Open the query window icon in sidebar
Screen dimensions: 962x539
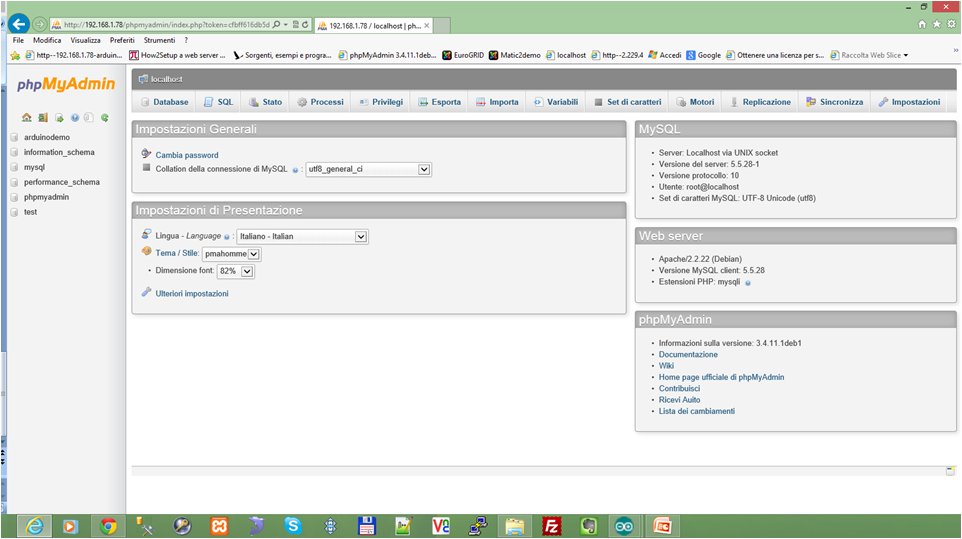click(59, 118)
